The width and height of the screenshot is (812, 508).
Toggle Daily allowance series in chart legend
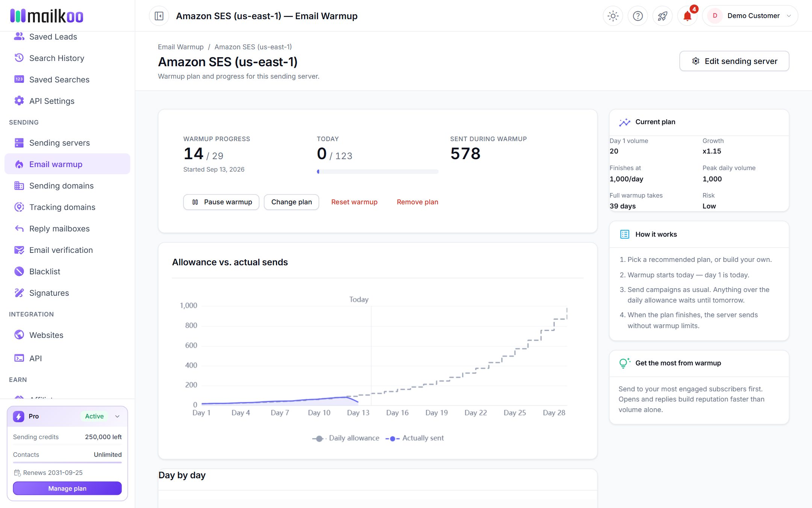coord(345,438)
